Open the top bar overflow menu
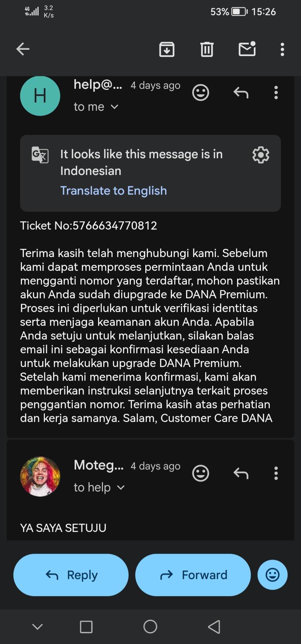Screen dimensions: 301x644 [282, 49]
